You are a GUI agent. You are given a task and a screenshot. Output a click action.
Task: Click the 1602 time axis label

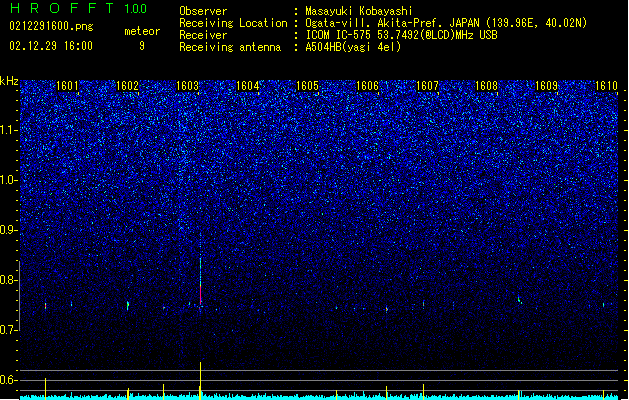[x=127, y=85]
